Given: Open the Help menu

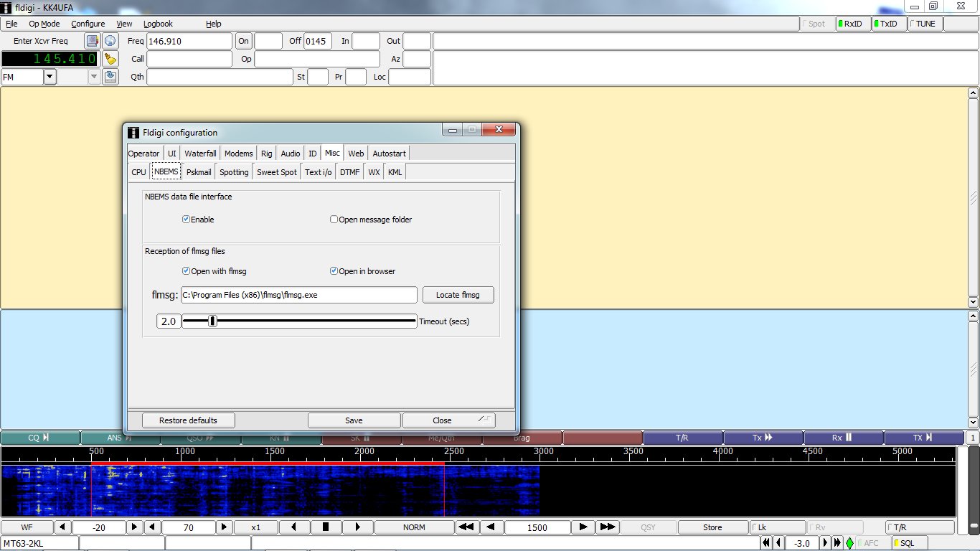Looking at the screenshot, I should pos(214,24).
